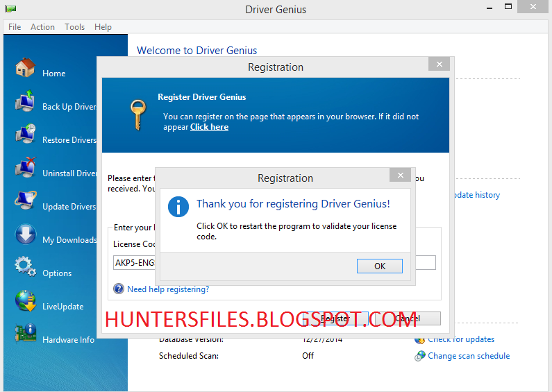The height and width of the screenshot is (392, 552).
Task: Open Restore Drivers clock-monitor icon
Action: (x=26, y=134)
